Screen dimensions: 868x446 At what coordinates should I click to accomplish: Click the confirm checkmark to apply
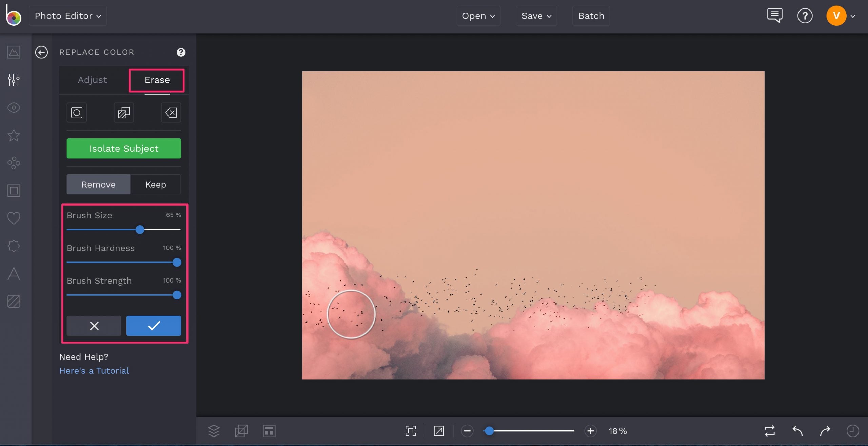point(153,325)
